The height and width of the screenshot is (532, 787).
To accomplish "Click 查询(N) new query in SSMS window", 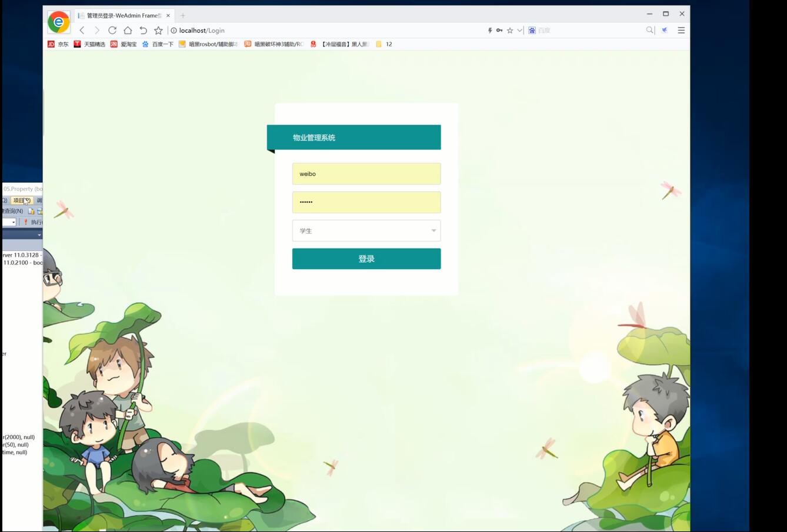I will pyautogui.click(x=13, y=211).
